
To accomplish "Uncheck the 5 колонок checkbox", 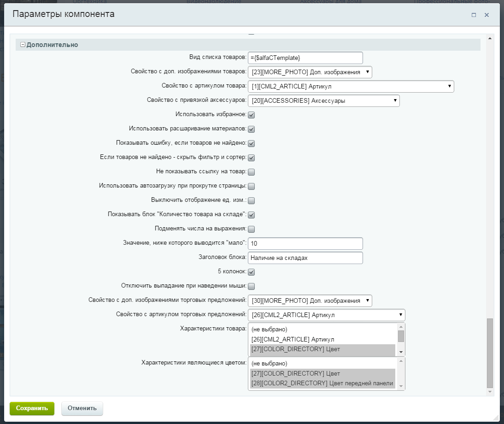I will click(252, 272).
